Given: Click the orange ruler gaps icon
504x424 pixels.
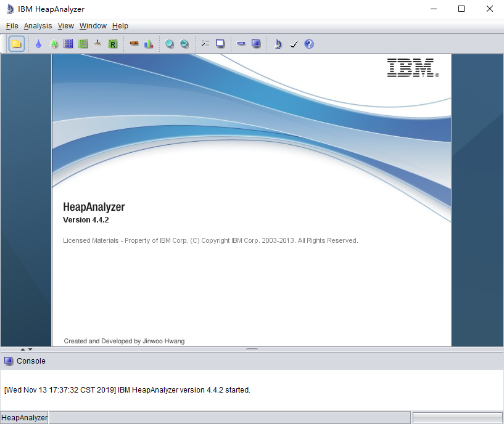Looking at the screenshot, I should coord(134,43).
